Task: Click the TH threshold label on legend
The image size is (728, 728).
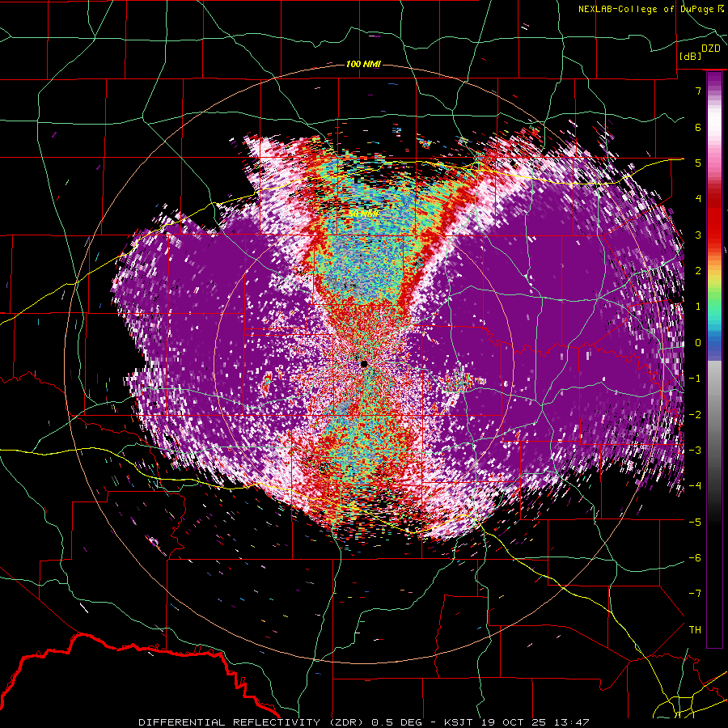Action: coord(695,629)
